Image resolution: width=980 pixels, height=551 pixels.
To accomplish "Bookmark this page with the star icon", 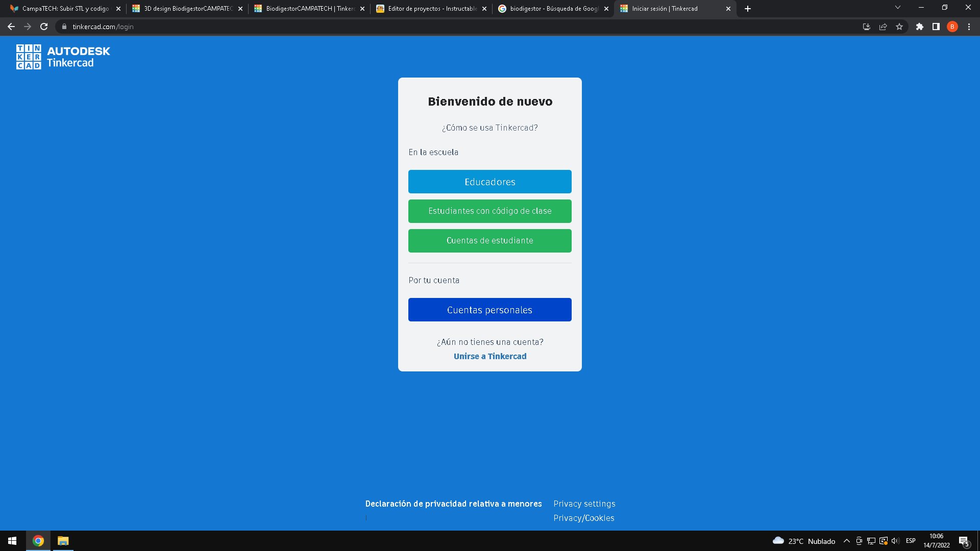I will coord(899,27).
